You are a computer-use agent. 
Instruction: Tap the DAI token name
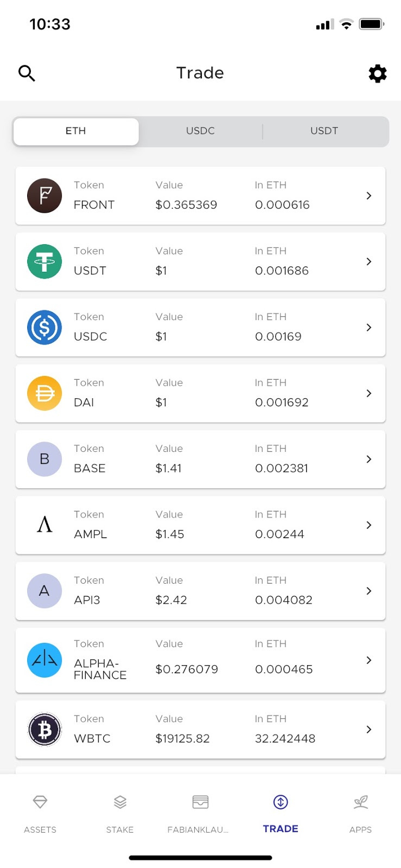pos(84,403)
